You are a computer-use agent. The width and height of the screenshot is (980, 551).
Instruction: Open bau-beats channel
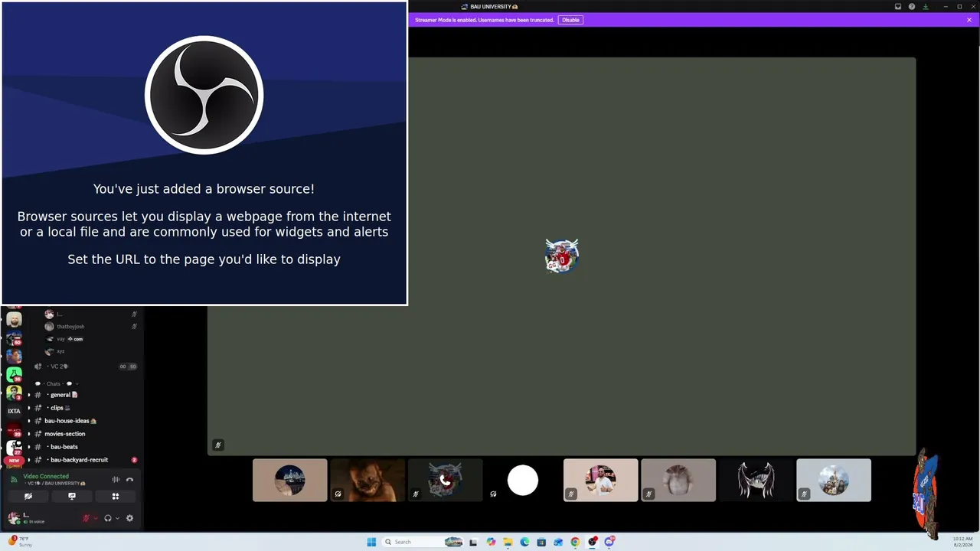point(83,447)
